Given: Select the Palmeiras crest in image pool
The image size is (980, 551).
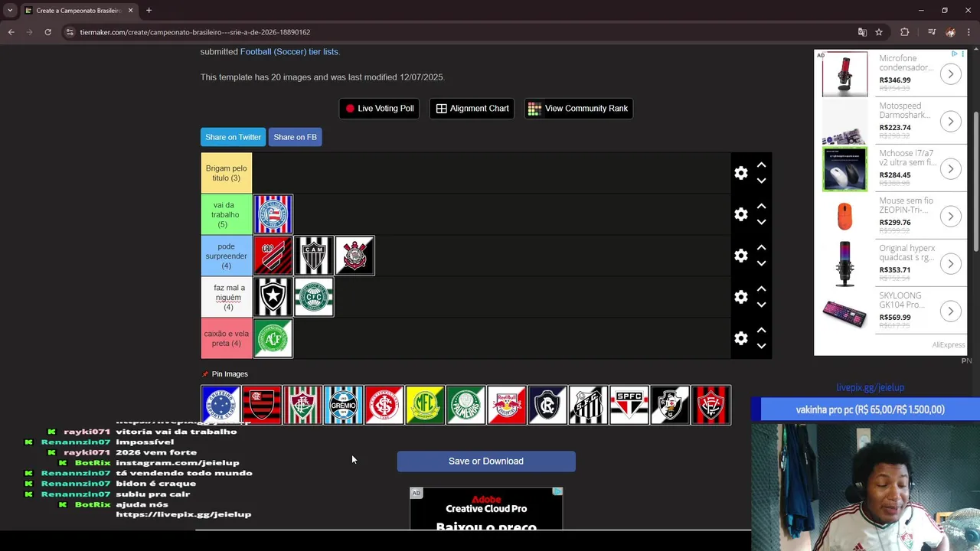Looking at the screenshot, I should click(465, 405).
